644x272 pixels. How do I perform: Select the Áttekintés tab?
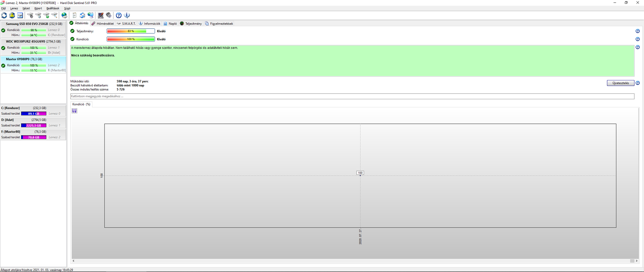pos(79,23)
